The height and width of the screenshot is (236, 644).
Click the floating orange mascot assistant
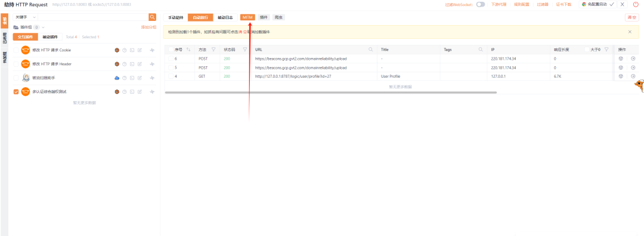[639, 85]
